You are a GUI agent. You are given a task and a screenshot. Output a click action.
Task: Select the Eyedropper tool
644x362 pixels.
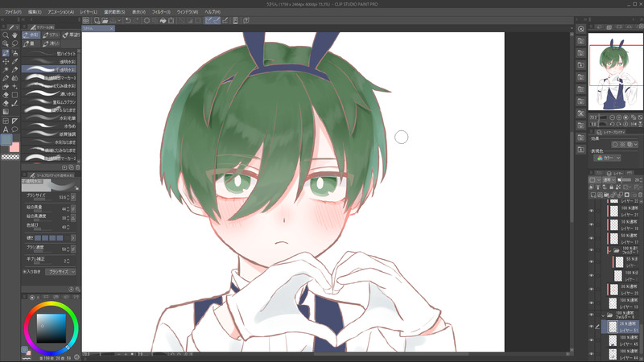(x=14, y=62)
